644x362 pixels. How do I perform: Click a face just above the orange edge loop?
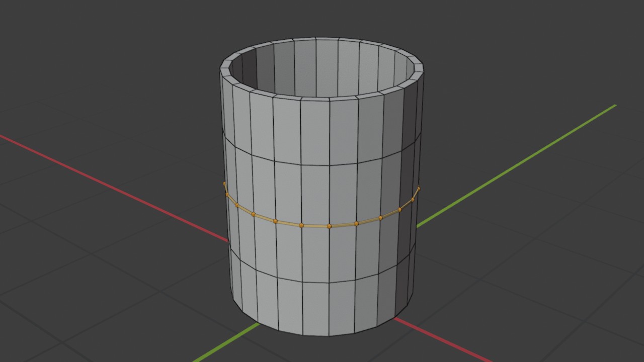315,195
